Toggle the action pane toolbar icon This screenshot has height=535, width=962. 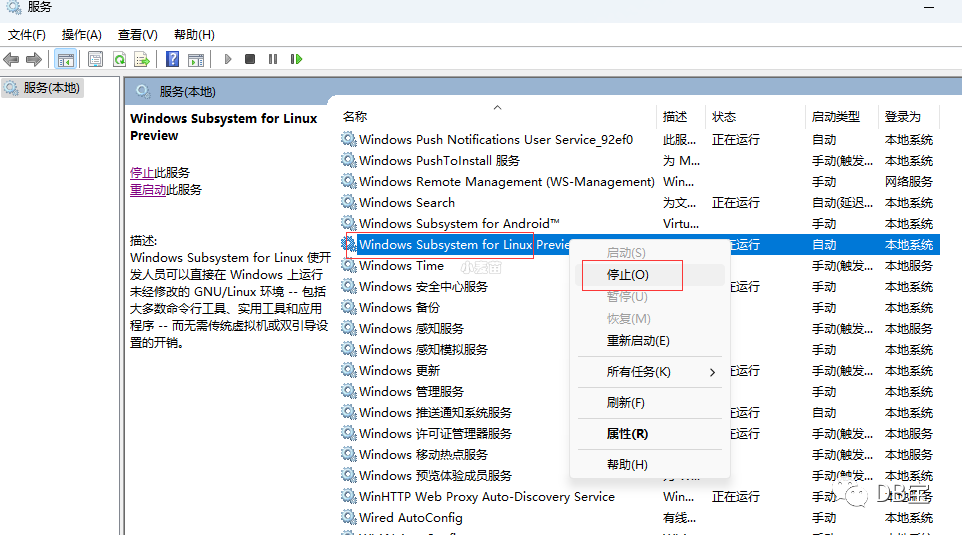pos(196,60)
